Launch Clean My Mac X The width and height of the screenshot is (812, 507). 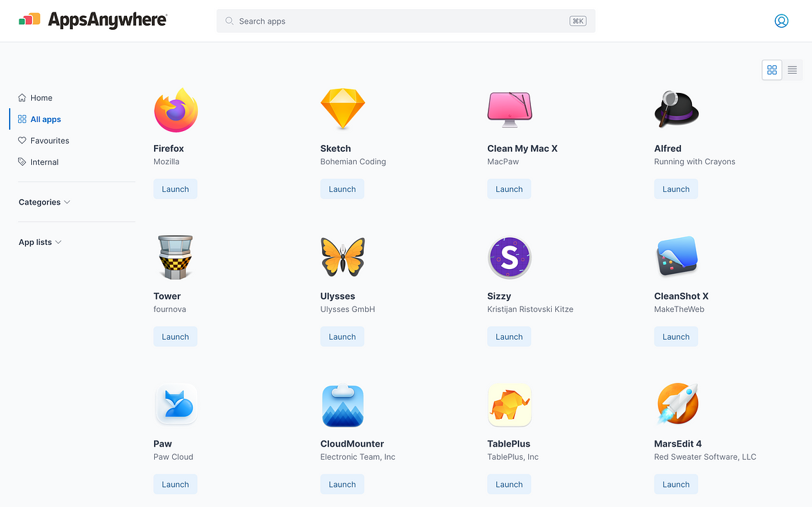(x=509, y=189)
